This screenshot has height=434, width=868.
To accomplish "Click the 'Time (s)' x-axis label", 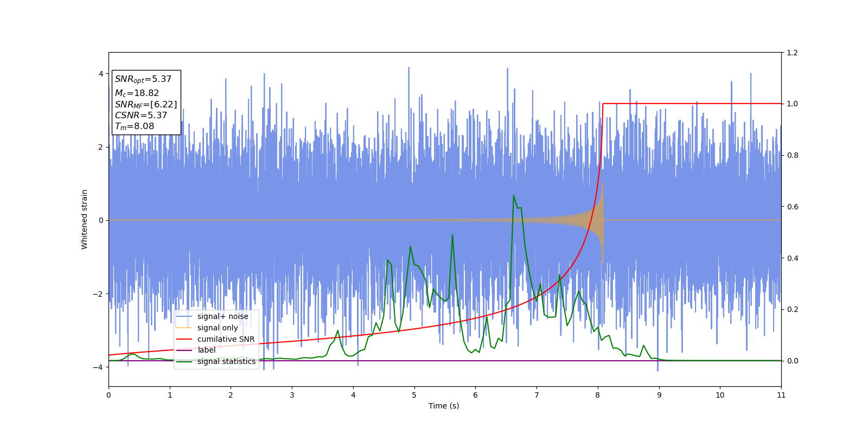I will click(x=444, y=406).
